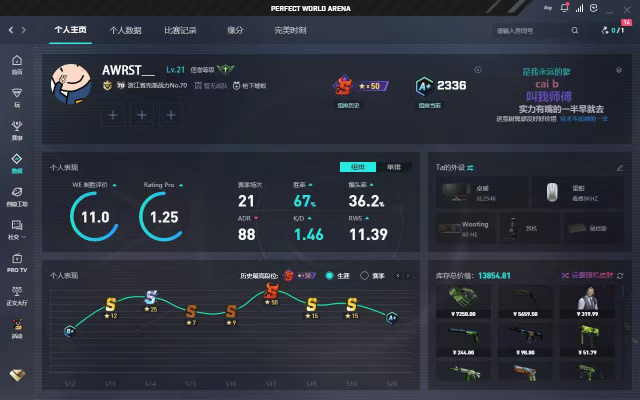This screenshot has width=640, height=400.
Task: Open the 完美时刻 tab
Action: (x=290, y=30)
